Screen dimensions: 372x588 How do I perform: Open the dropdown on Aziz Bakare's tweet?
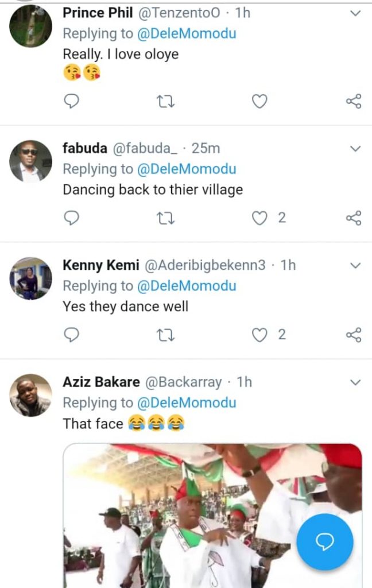pyautogui.click(x=355, y=382)
